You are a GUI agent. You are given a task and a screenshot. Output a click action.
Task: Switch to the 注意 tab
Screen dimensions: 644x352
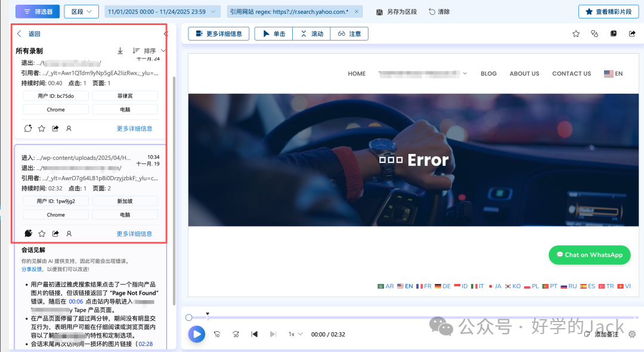pyautogui.click(x=349, y=33)
